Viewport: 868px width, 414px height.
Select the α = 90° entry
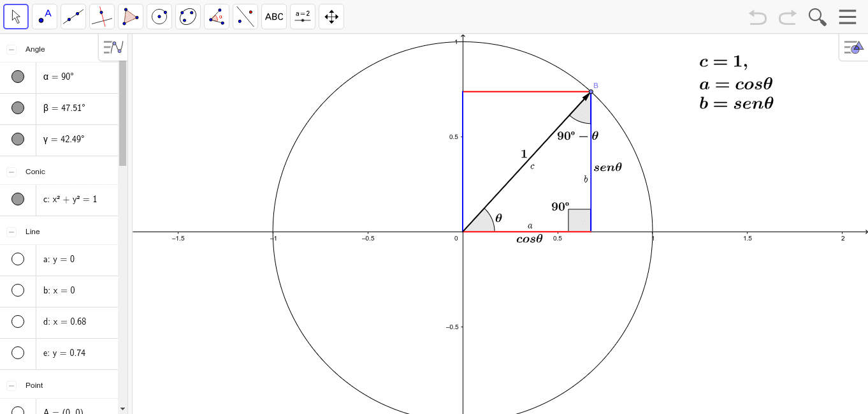[77, 77]
